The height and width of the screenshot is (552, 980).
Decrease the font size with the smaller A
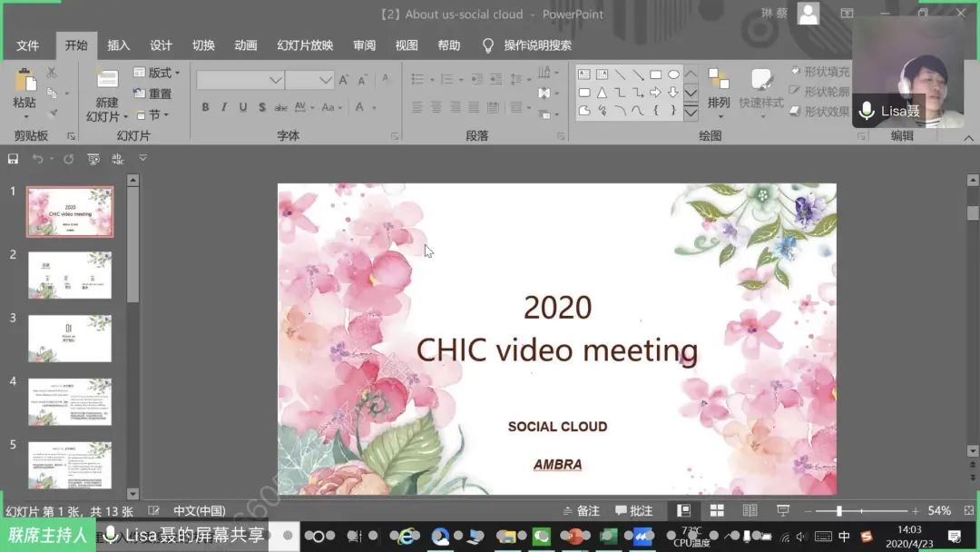pos(362,80)
